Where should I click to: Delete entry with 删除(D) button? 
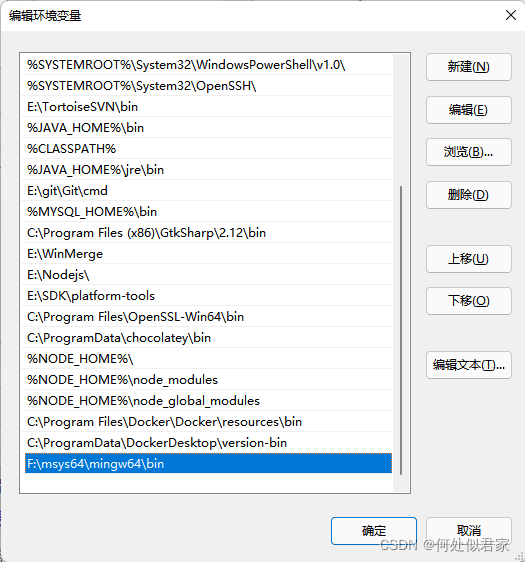[468, 195]
